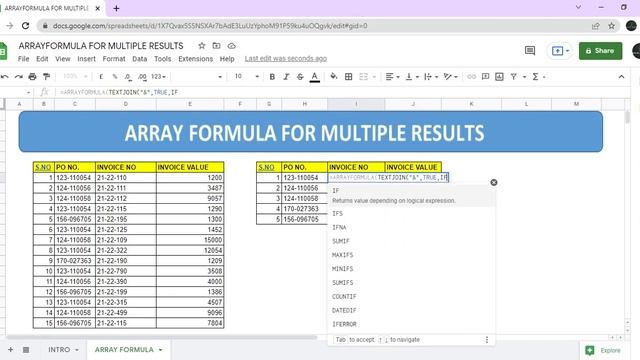Click the Create a filter icon

(x=513, y=77)
